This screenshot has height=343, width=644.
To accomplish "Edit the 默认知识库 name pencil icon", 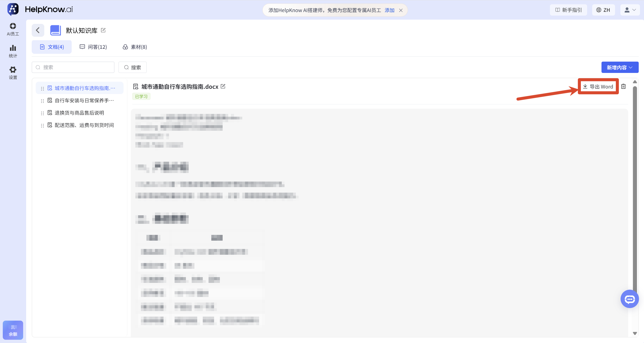I will 103,30.
